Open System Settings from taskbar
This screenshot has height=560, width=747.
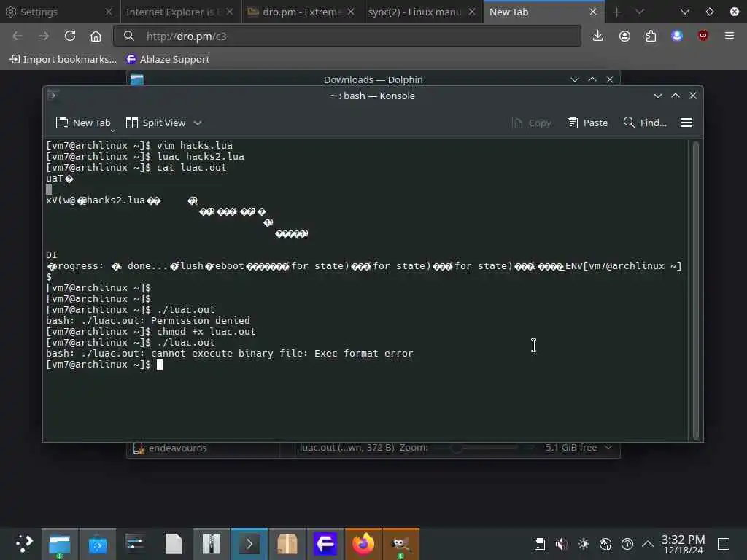coord(136,544)
